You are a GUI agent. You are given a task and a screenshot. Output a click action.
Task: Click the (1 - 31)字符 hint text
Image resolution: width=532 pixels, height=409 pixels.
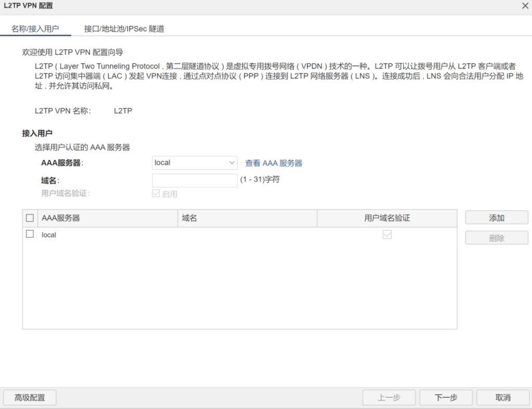[260, 179]
